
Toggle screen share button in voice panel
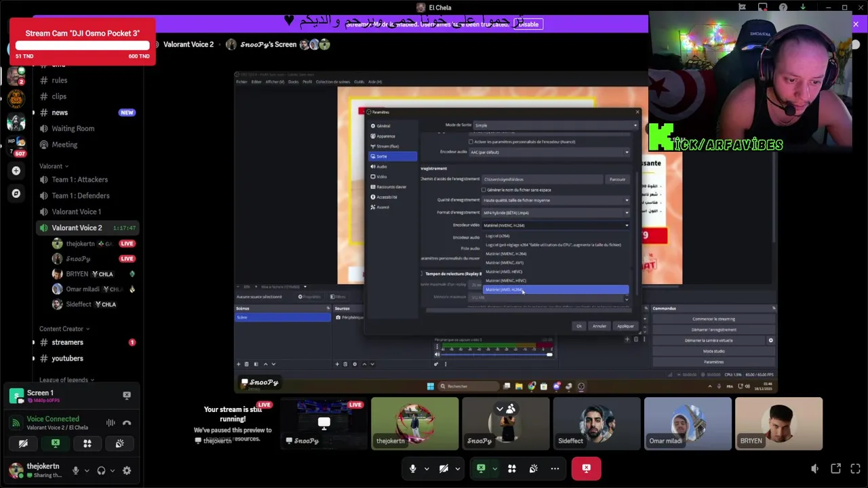56,443
